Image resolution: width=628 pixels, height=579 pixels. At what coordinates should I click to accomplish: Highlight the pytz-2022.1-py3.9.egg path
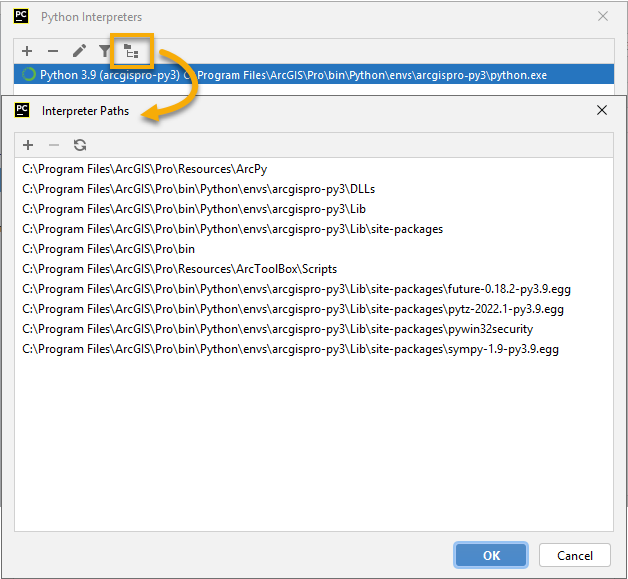293,309
